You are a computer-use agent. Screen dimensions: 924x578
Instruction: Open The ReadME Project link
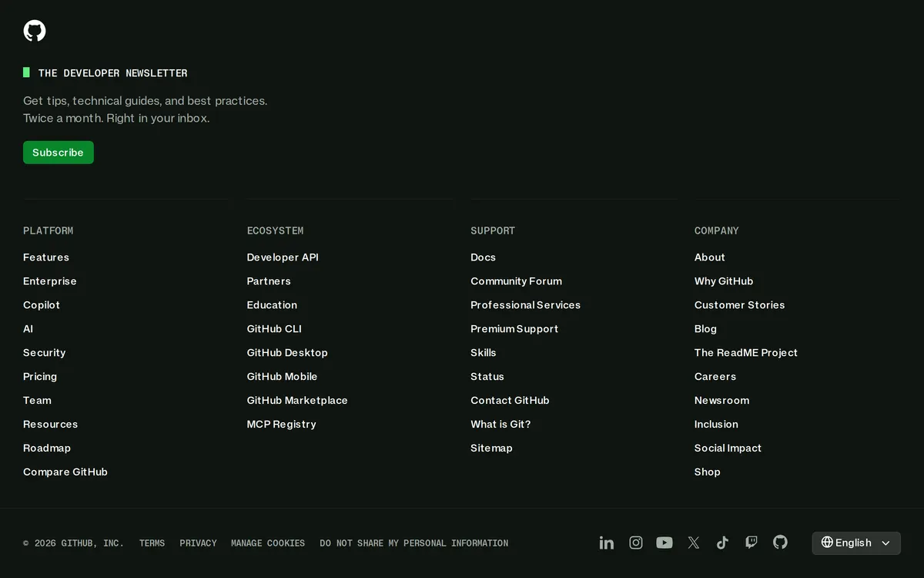[746, 353]
